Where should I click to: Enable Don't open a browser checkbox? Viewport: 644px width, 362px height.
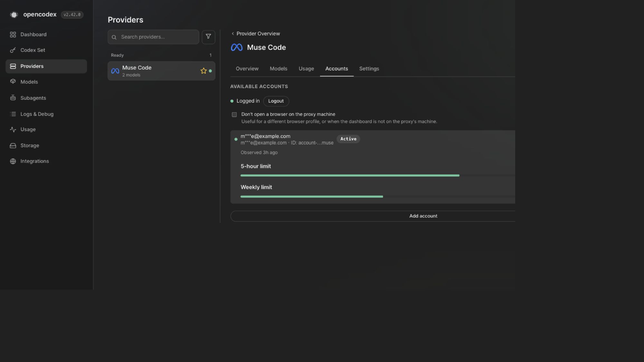point(234,115)
